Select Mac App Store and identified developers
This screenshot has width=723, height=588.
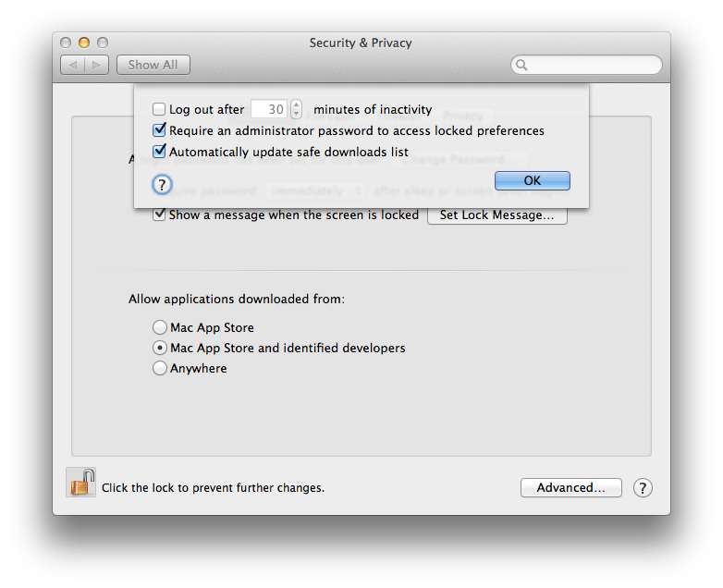coord(160,348)
